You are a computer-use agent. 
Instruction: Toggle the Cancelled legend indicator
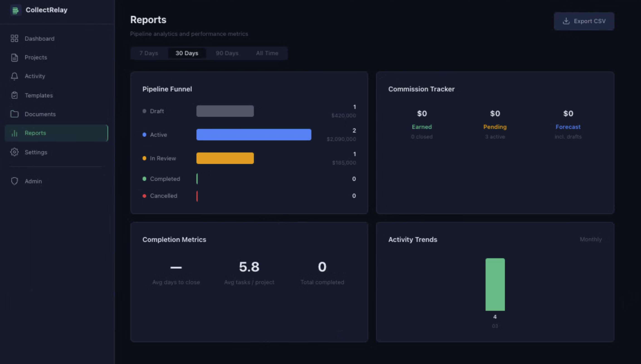144,196
